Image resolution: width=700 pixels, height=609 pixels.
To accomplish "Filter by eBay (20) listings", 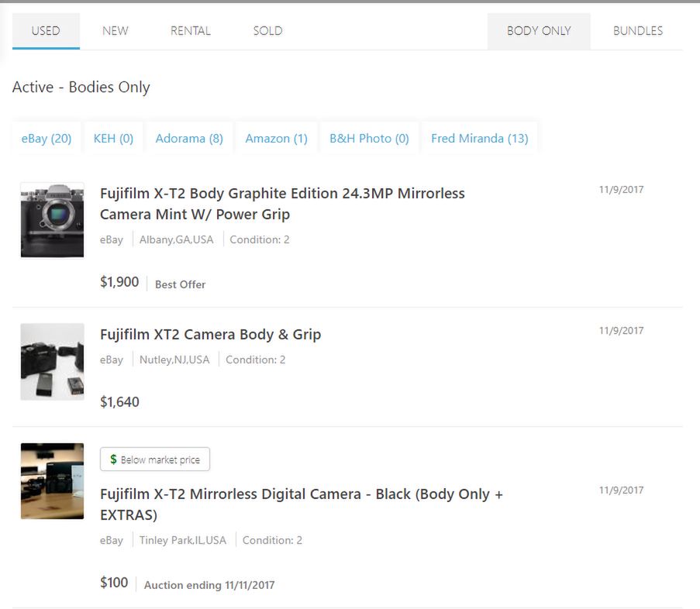I will pyautogui.click(x=47, y=139).
